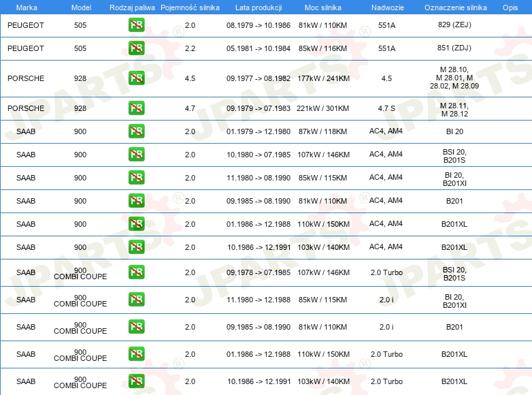Click the Oznaczenie silnika column header
Image resolution: width=532 pixels, height=395 pixels.
coord(455,7)
